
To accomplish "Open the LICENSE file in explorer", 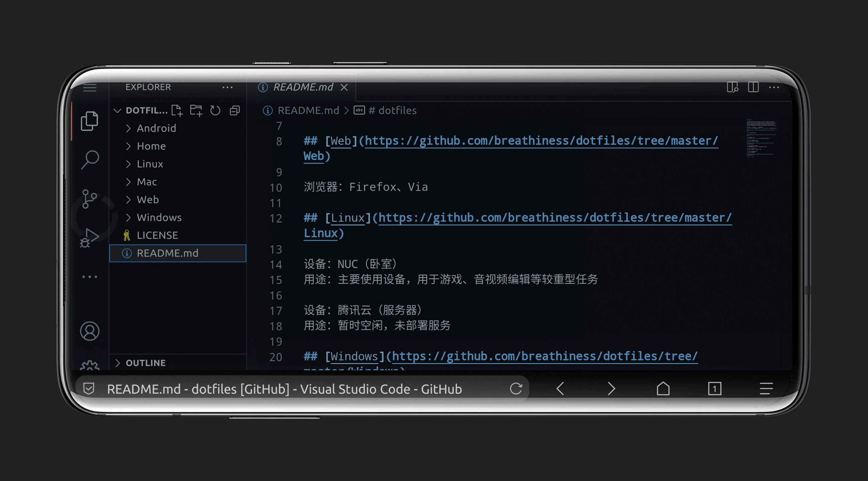I will [157, 235].
